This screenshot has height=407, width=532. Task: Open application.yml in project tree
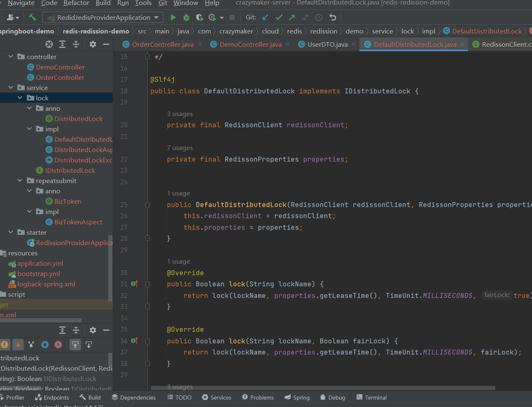click(x=40, y=263)
